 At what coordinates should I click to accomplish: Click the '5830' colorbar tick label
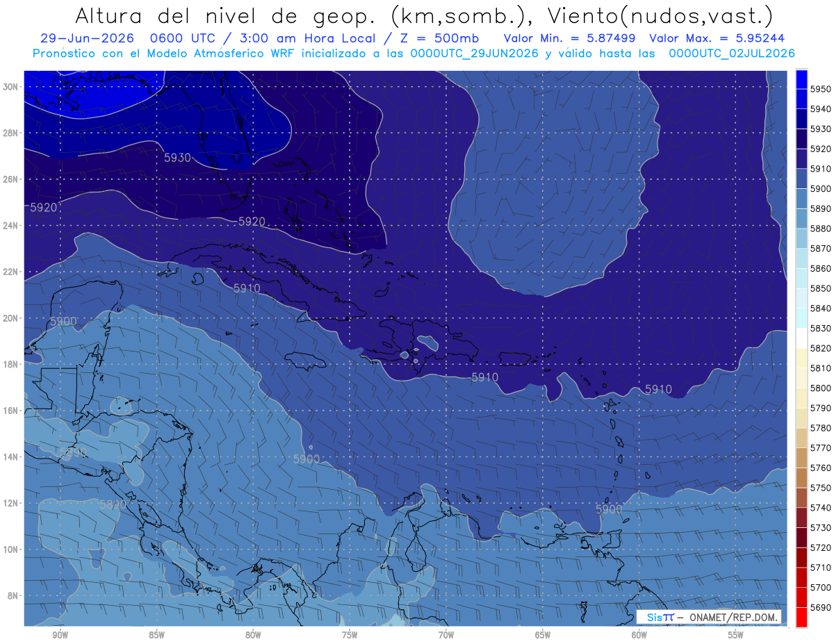coord(821,328)
